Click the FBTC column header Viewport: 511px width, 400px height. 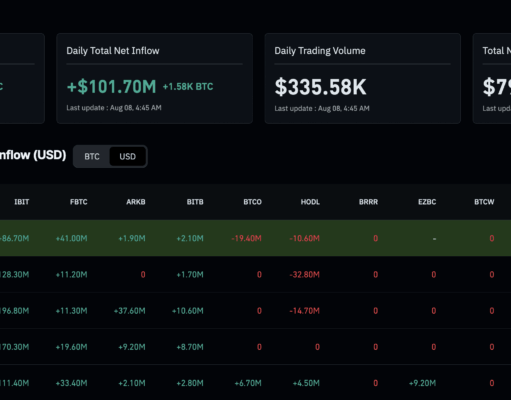point(79,202)
